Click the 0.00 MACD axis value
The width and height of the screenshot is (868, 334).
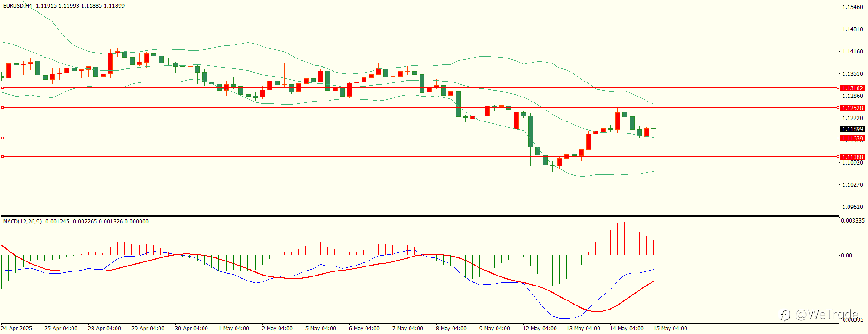click(x=846, y=256)
